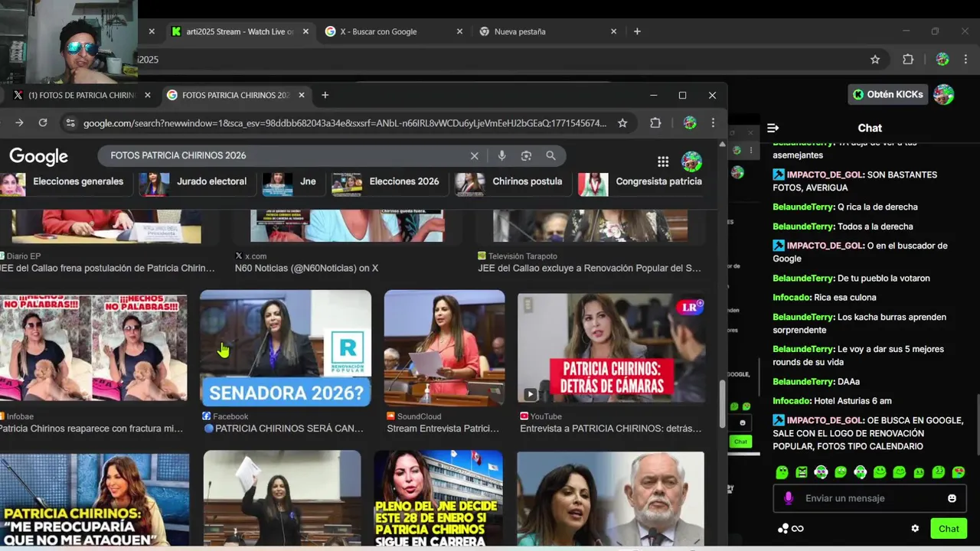Open YouTube 'Entrevista a PATRICIA CHIRINOS: detrás' result
The height and width of the screenshot is (551, 980).
coord(611,429)
